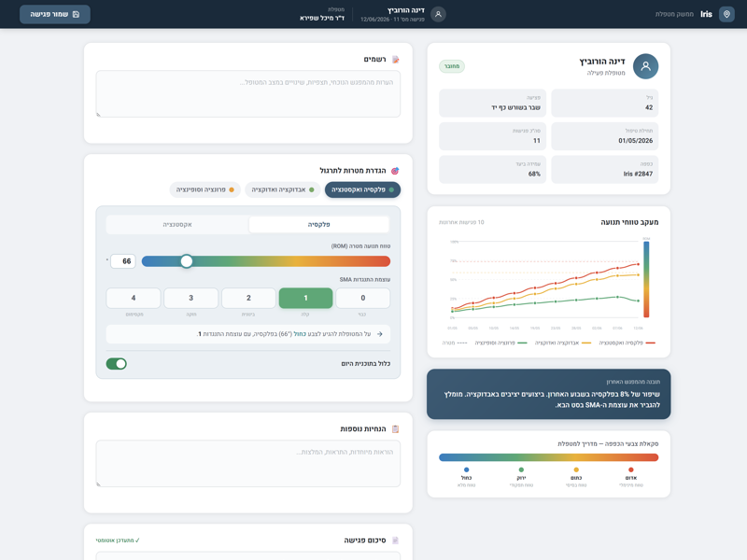This screenshot has height=560, width=747.
Task: Select SMA resistance level 3
Action: click(x=191, y=298)
